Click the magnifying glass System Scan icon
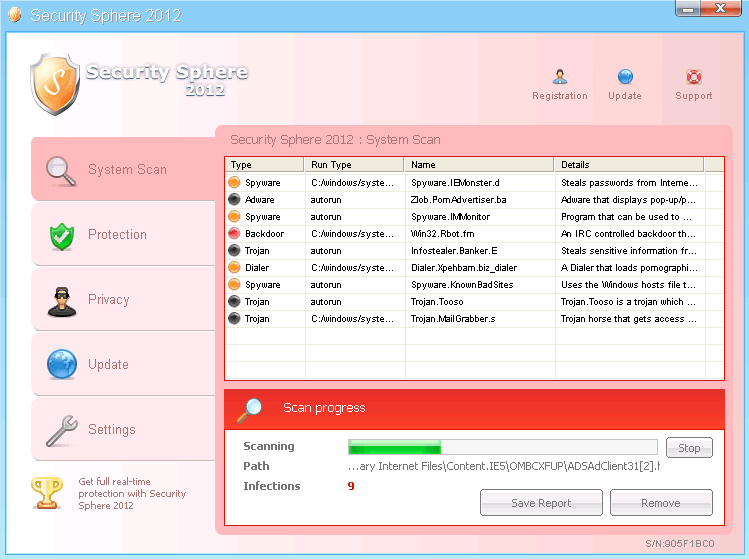Image resolution: width=749 pixels, height=559 pixels. [62, 170]
